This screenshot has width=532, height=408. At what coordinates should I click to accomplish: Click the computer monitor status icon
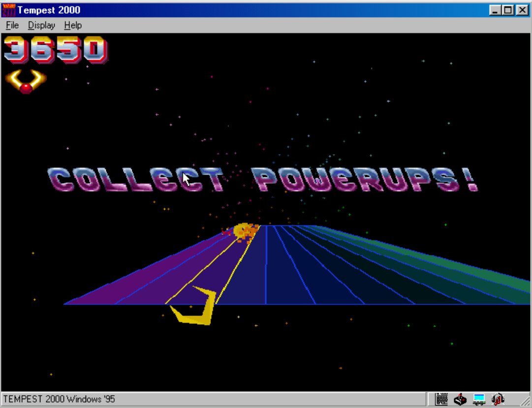tap(479, 399)
